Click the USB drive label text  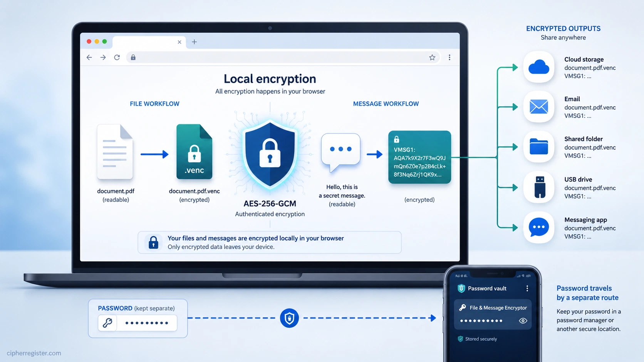578,179
